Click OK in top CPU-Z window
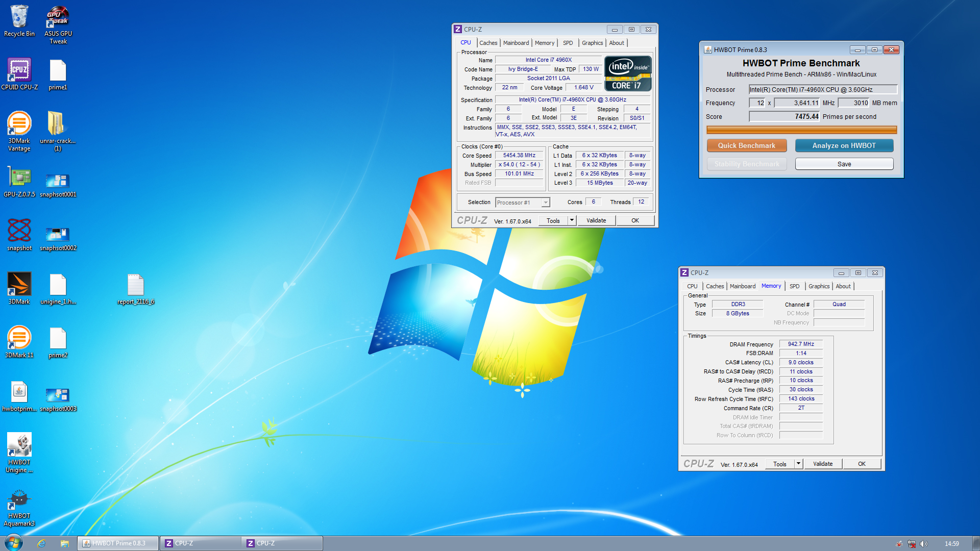The width and height of the screenshot is (980, 551). [x=635, y=220]
